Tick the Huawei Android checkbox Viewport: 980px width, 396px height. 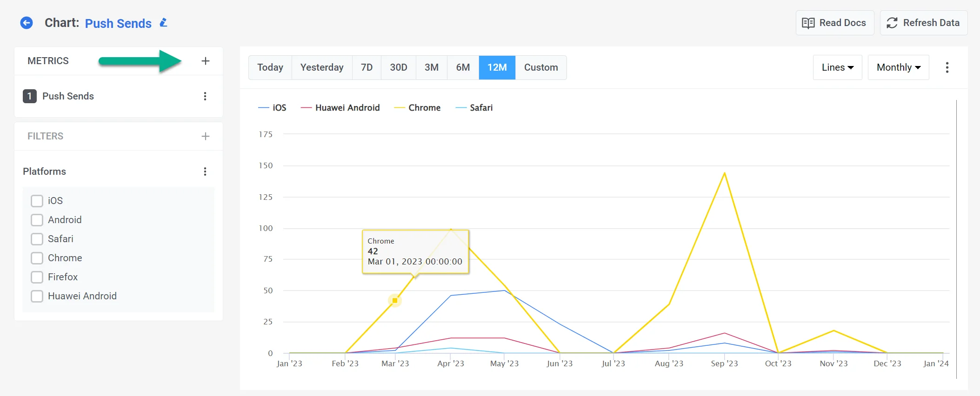click(37, 296)
